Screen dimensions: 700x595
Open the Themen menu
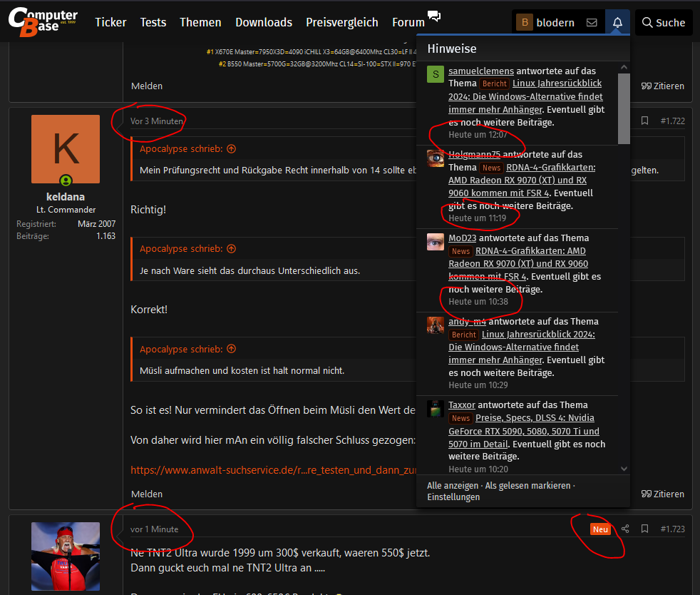[x=200, y=22]
